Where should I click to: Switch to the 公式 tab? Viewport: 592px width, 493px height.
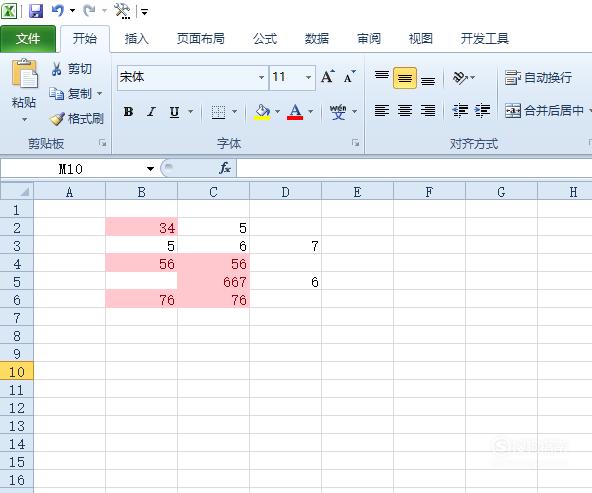point(265,39)
